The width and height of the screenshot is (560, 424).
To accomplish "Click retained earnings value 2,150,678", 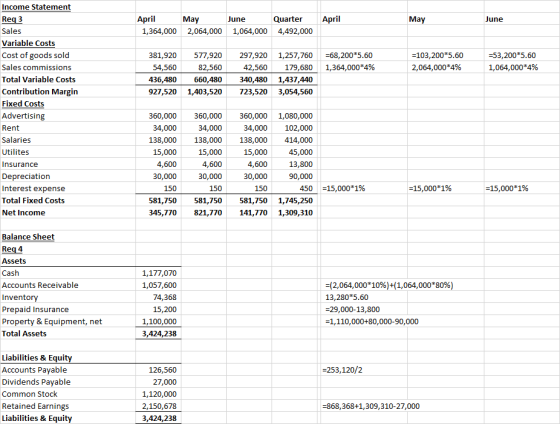I will (x=159, y=406).
